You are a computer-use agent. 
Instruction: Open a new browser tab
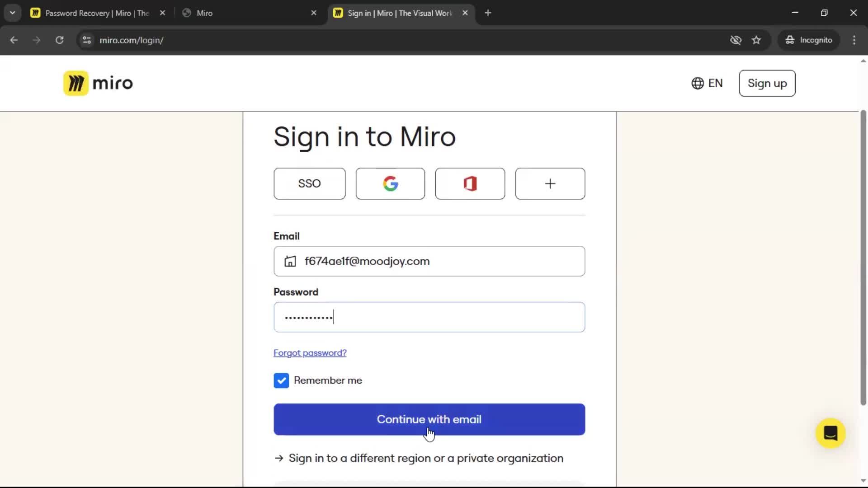click(x=488, y=13)
